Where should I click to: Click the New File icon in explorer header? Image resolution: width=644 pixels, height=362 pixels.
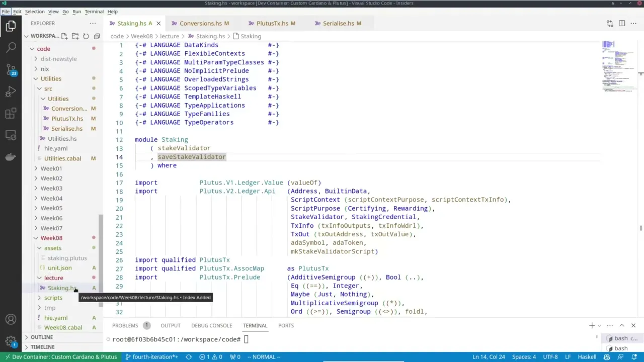64,36
